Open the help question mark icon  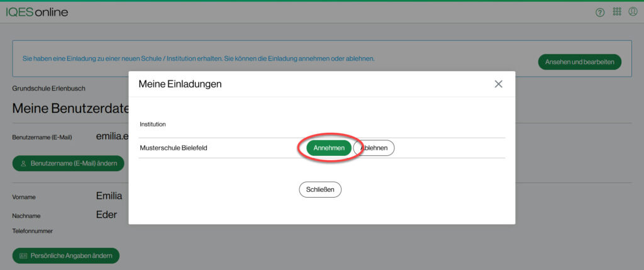600,13
